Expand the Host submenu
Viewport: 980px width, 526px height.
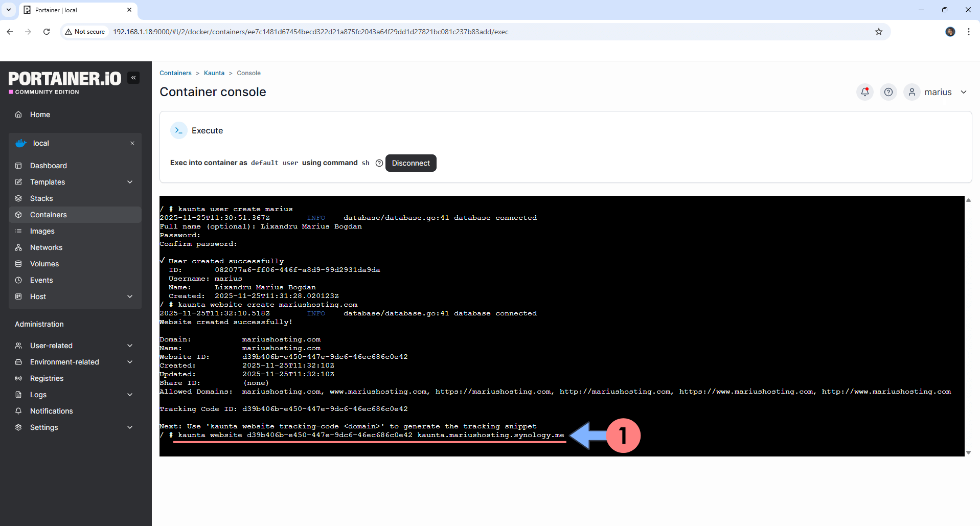click(x=130, y=296)
